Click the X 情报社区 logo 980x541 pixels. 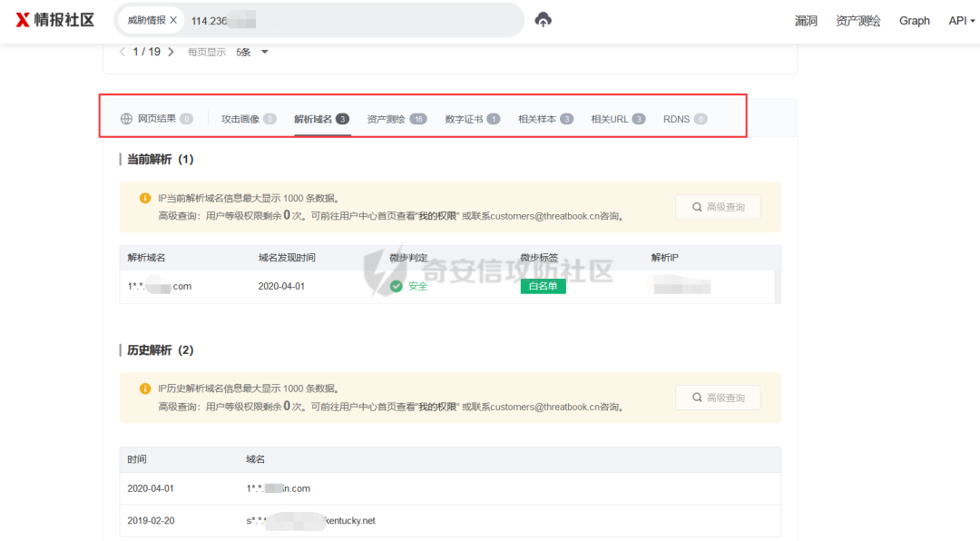click(x=55, y=20)
